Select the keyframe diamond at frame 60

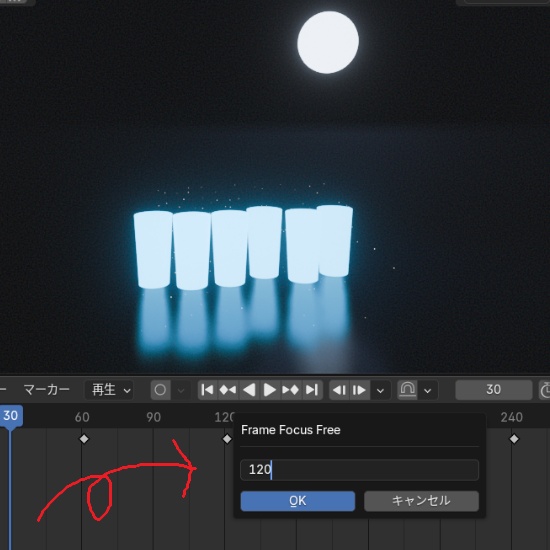pyautogui.click(x=84, y=439)
